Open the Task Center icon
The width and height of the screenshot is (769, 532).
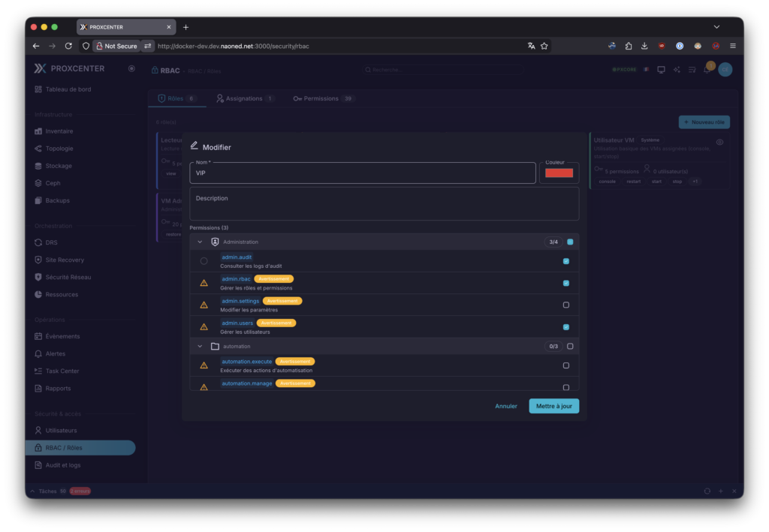tap(38, 371)
